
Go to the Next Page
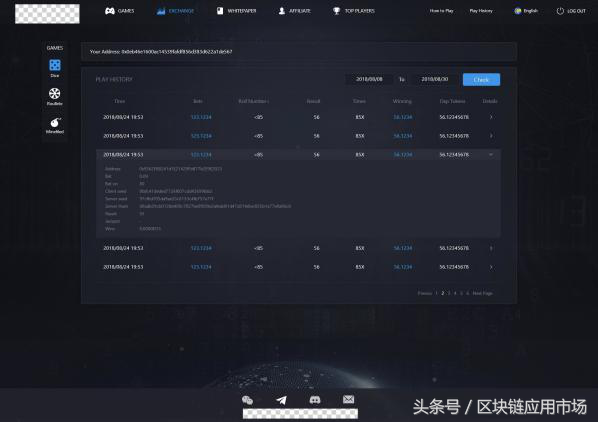482,293
